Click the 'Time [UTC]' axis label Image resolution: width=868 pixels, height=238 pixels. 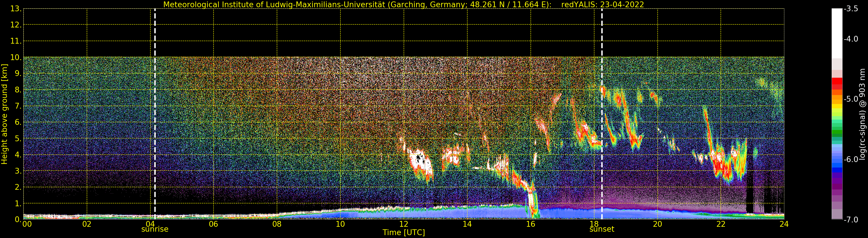[x=404, y=232]
